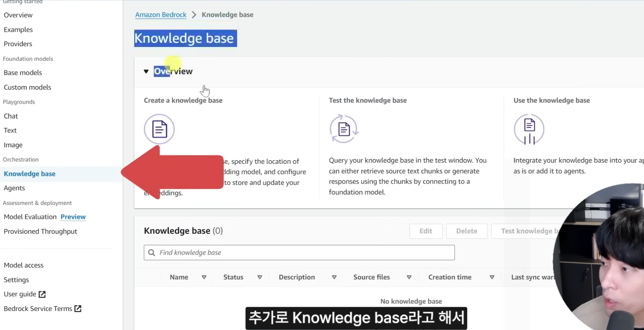Screen dimensions: 644x330
Task: Open Overview in the sidebar
Action: (x=18, y=15)
